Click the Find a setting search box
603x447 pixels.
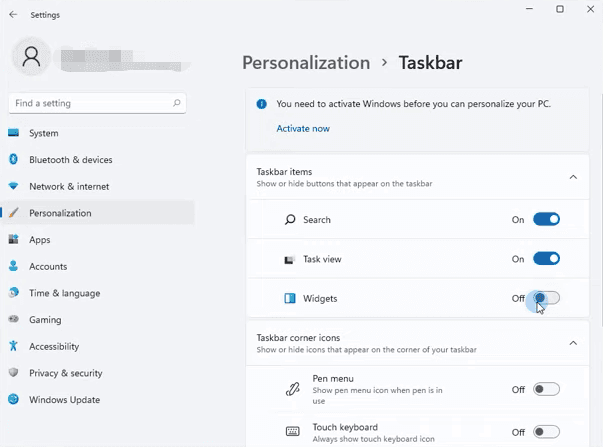pyautogui.click(x=97, y=103)
